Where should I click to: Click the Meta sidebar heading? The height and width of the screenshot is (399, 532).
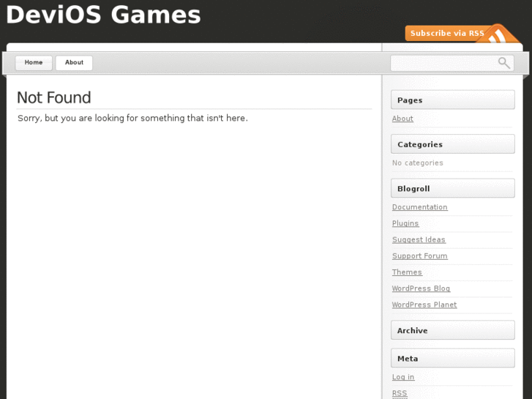(x=453, y=358)
